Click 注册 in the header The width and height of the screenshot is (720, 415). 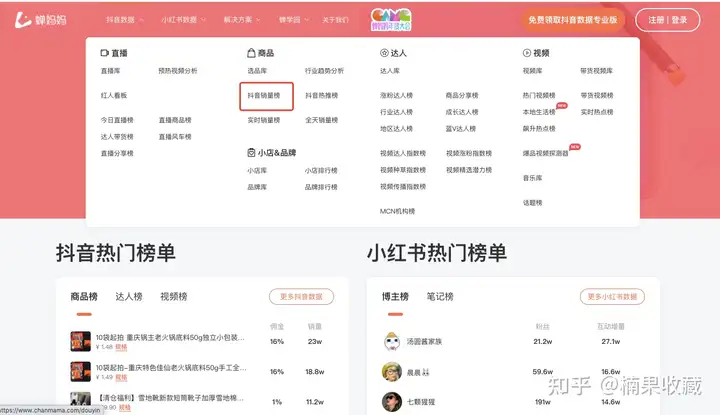pos(656,20)
